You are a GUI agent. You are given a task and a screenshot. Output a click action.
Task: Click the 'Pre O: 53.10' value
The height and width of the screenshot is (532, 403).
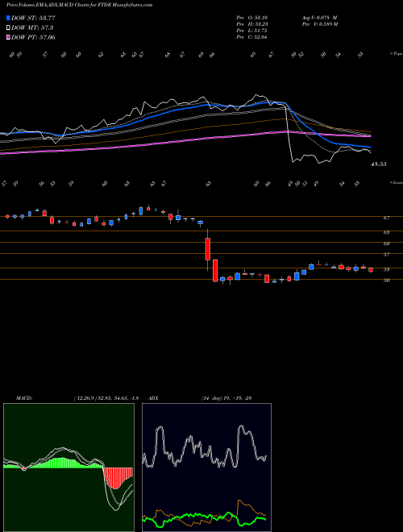coord(251,18)
